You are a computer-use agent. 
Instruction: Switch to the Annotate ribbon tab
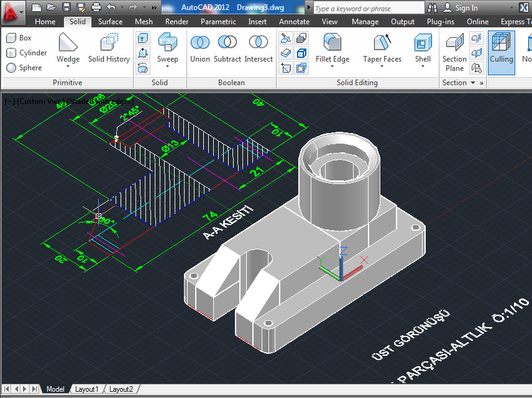click(294, 22)
